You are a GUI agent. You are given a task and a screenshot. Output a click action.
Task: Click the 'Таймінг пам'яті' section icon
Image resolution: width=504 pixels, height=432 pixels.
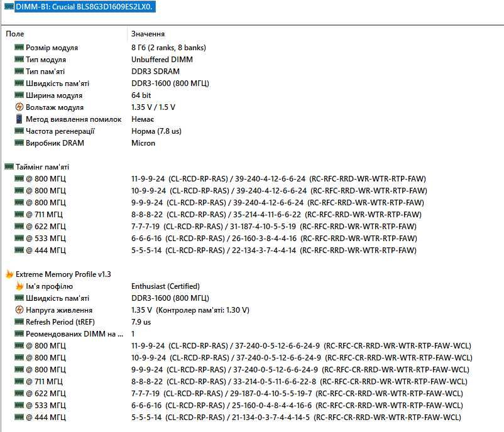tap(9, 166)
